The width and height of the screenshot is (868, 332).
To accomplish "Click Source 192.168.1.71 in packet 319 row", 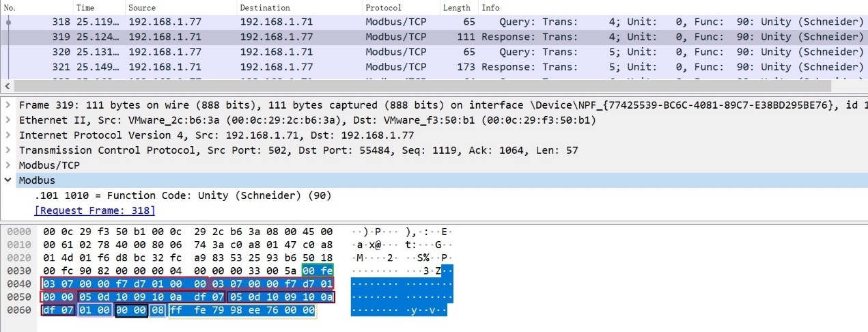I will [165, 37].
